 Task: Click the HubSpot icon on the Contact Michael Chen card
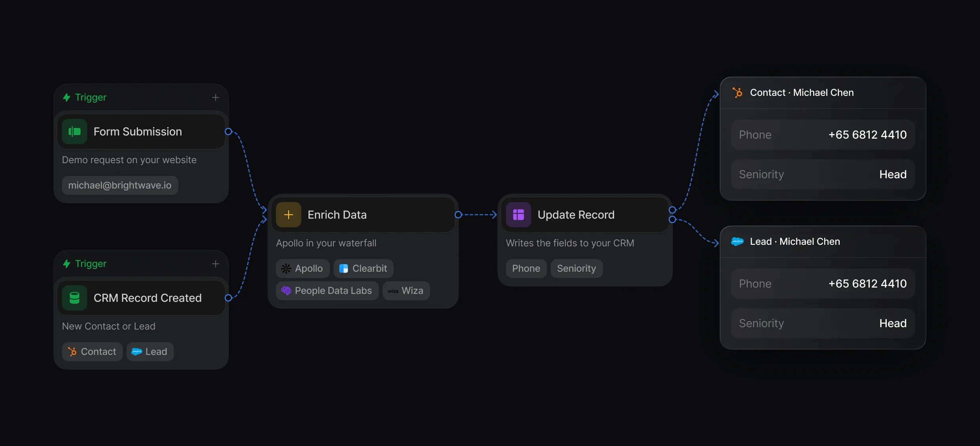click(x=737, y=93)
